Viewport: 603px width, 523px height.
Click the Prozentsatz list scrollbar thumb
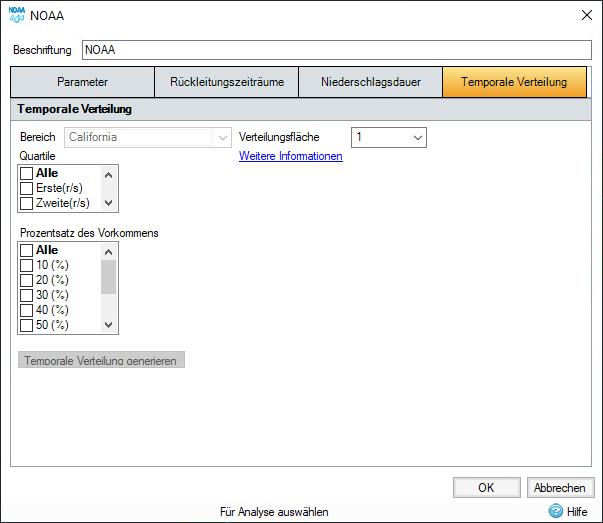tap(108, 277)
